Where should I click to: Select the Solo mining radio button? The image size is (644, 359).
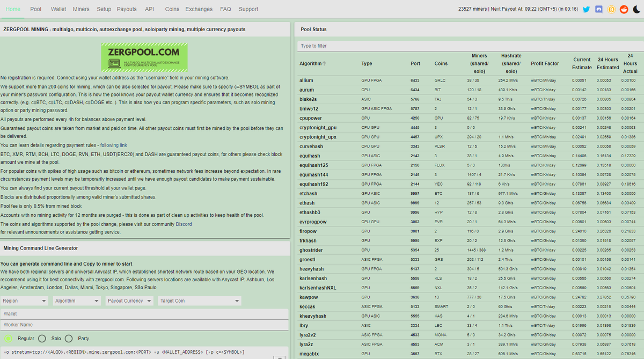(x=42, y=339)
